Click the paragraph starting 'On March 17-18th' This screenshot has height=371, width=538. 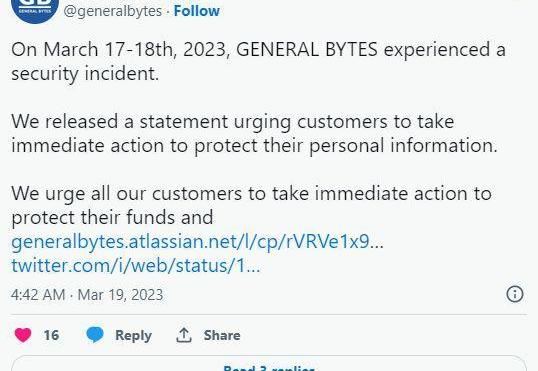258,61
